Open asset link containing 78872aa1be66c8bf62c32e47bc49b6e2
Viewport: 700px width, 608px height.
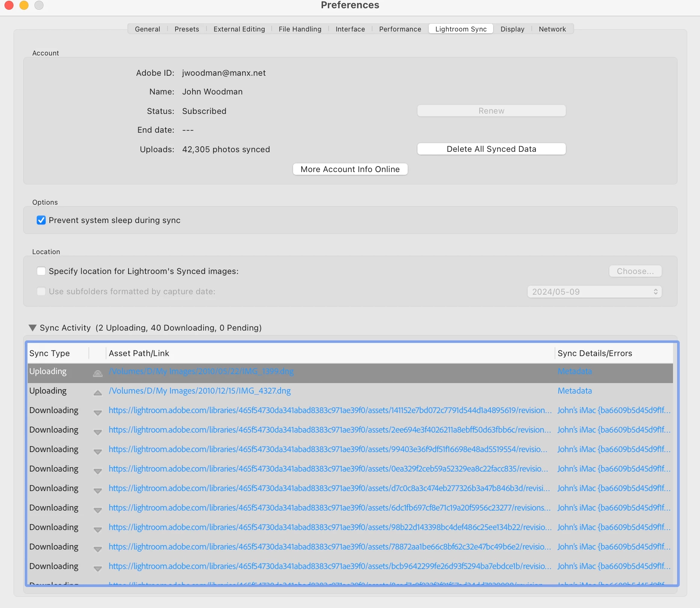click(x=330, y=547)
